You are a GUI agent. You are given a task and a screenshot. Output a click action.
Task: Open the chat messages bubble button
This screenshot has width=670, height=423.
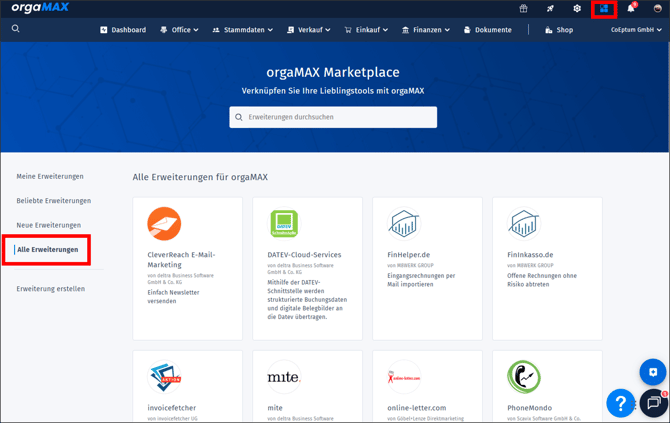tap(653, 403)
